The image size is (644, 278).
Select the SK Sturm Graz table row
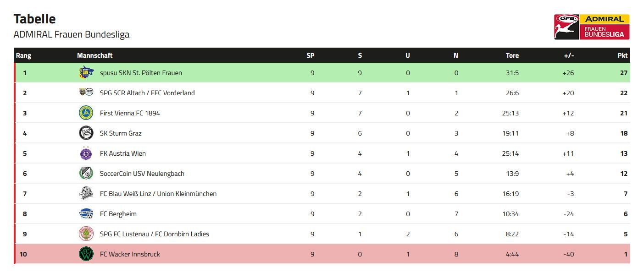pyautogui.click(x=322, y=133)
